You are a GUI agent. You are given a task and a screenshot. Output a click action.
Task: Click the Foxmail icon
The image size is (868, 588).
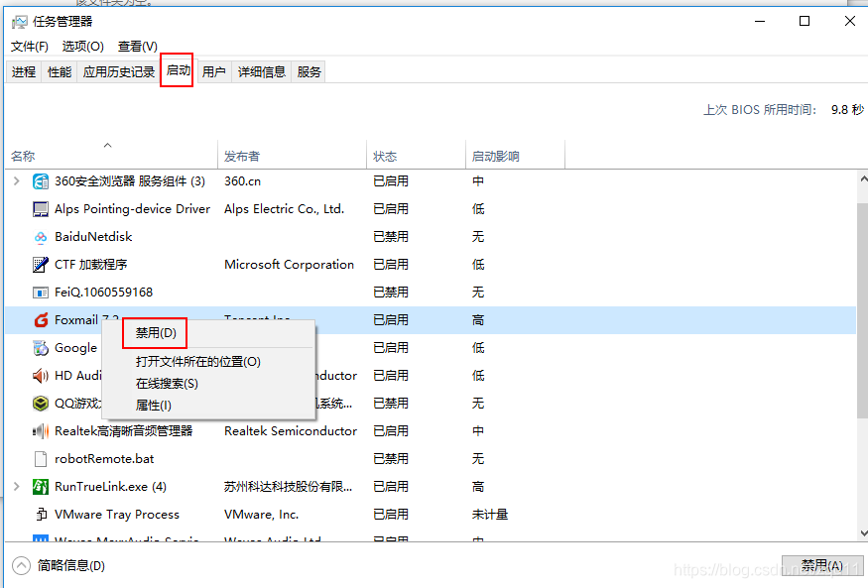point(41,319)
